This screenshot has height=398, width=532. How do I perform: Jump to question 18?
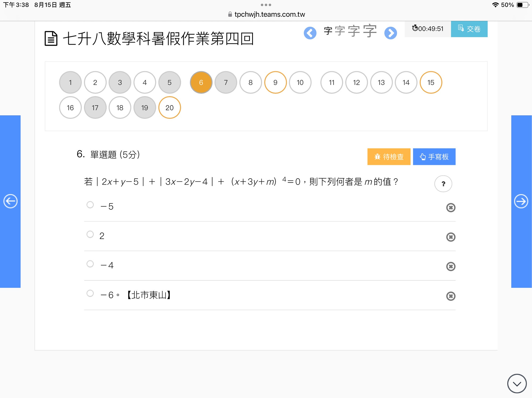coord(120,108)
